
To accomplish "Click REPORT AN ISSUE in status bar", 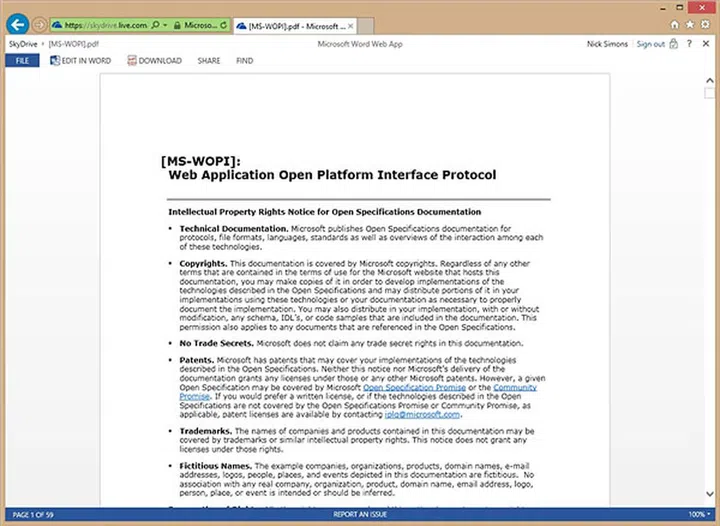I will (x=359, y=514).
